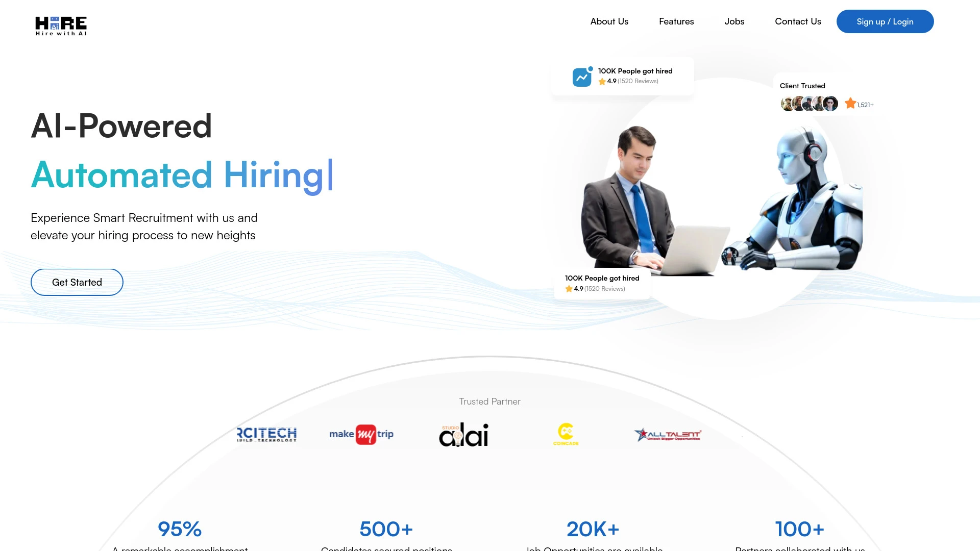Open the Features menu item
The image size is (980, 551).
point(676,21)
